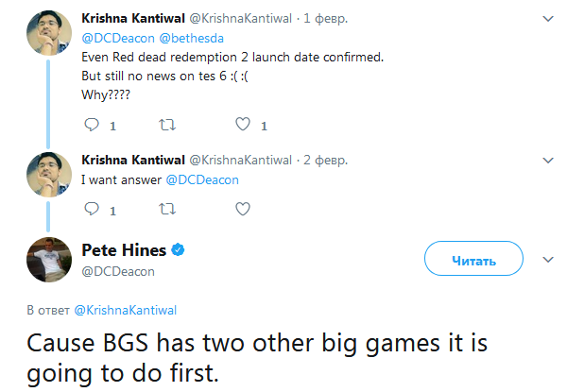This screenshot has width=584, height=392.
Task: Reply to the Red Dead Redemption tweet
Action: click(x=92, y=125)
